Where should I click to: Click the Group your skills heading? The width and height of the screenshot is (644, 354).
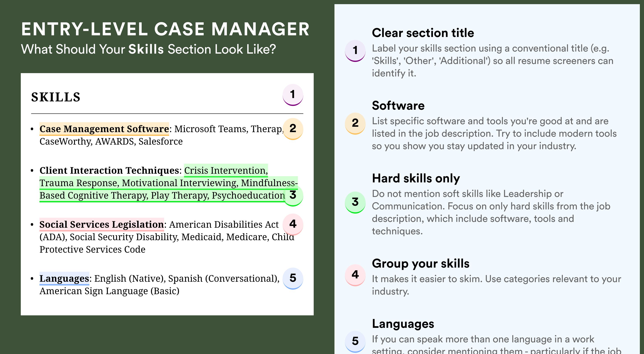tap(420, 263)
